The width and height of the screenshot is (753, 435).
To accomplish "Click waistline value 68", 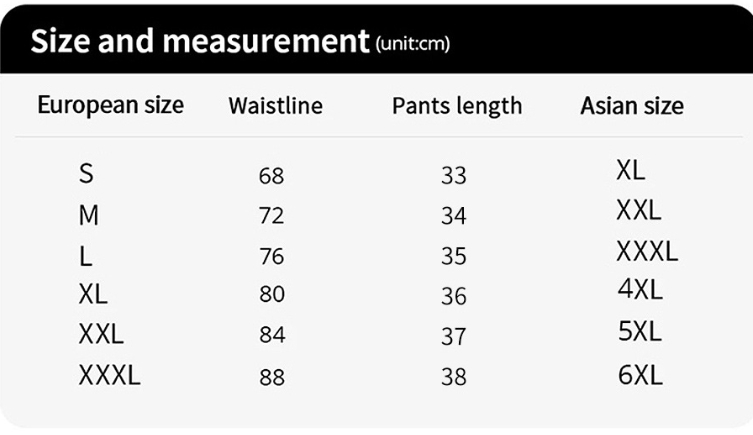I will tap(271, 176).
